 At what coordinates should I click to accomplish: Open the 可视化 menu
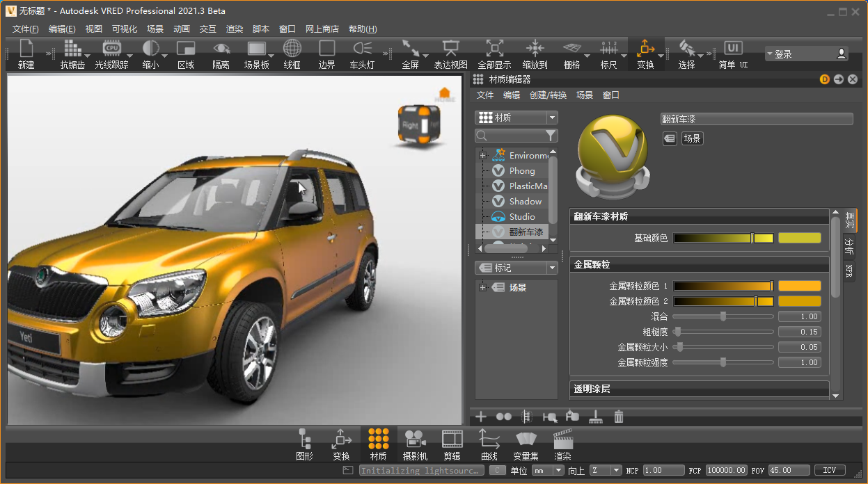coord(125,29)
